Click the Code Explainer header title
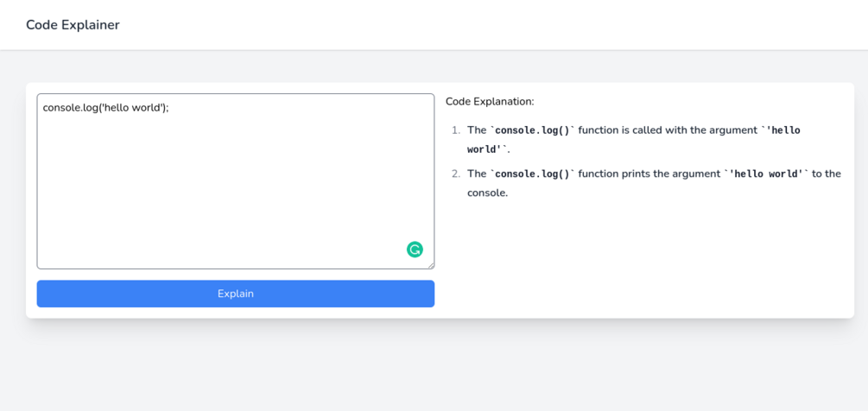 coord(73,25)
